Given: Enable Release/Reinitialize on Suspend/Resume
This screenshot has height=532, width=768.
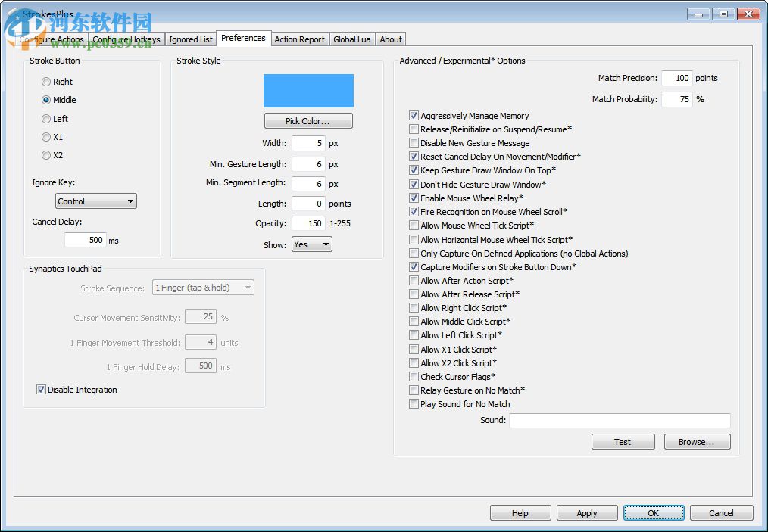Looking at the screenshot, I should [414, 129].
